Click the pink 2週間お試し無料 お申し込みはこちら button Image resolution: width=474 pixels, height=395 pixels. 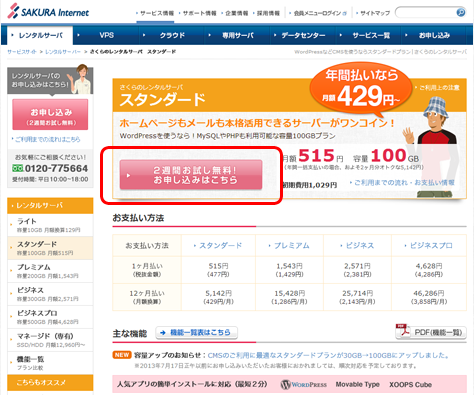(x=191, y=175)
